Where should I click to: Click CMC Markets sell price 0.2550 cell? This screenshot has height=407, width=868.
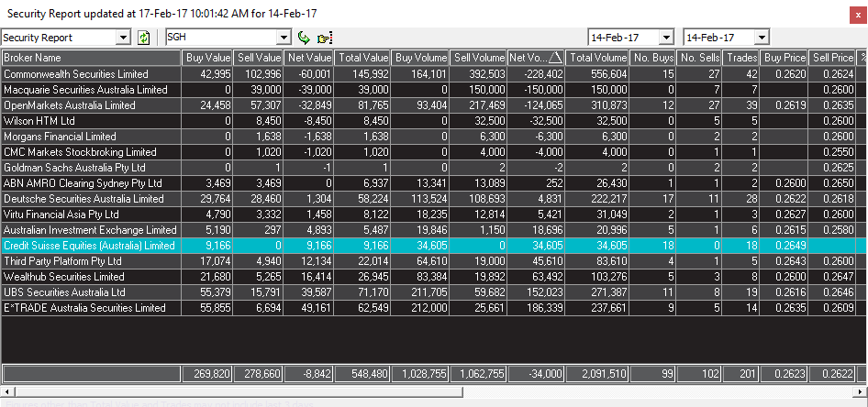click(x=832, y=151)
